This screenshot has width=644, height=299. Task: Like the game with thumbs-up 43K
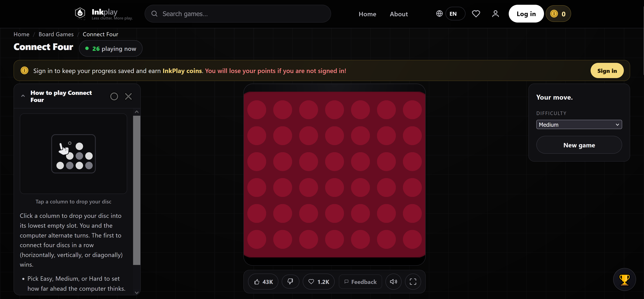pyautogui.click(x=263, y=282)
